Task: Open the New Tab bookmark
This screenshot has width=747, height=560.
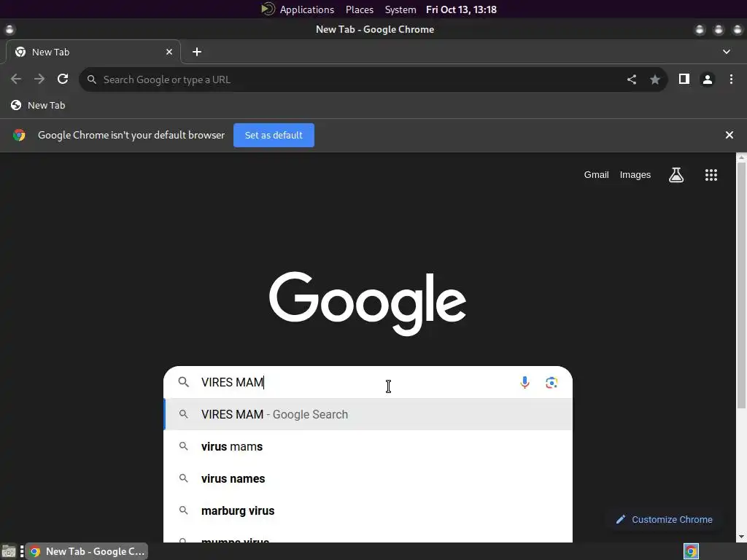Action: (x=38, y=105)
